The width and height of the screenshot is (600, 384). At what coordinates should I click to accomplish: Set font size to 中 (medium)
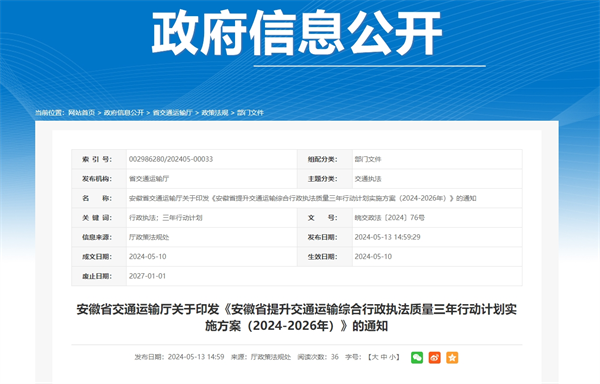coord(384,357)
